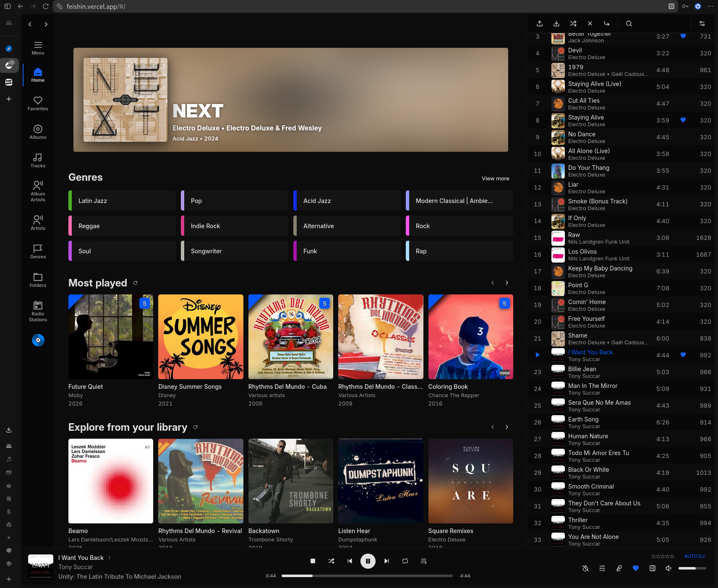The image size is (718, 588).
Task: Open options menu beside current song title
Action: pos(109,558)
